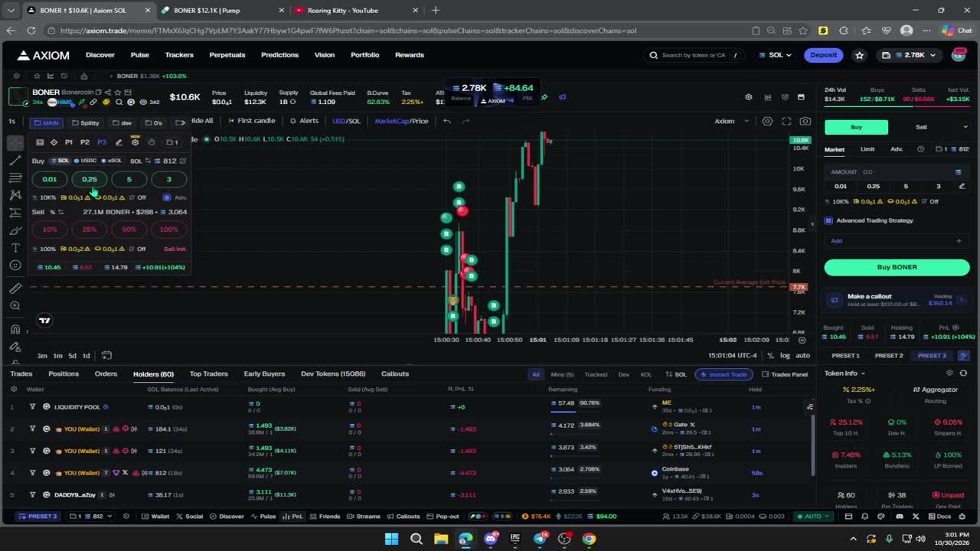
Task: Expand the Token Info section
Action: pos(844,373)
